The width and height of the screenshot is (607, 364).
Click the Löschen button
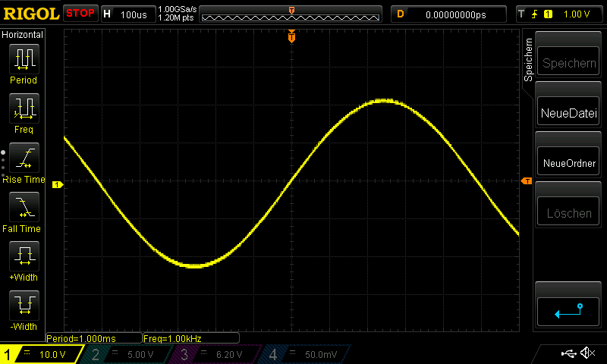pyautogui.click(x=568, y=212)
